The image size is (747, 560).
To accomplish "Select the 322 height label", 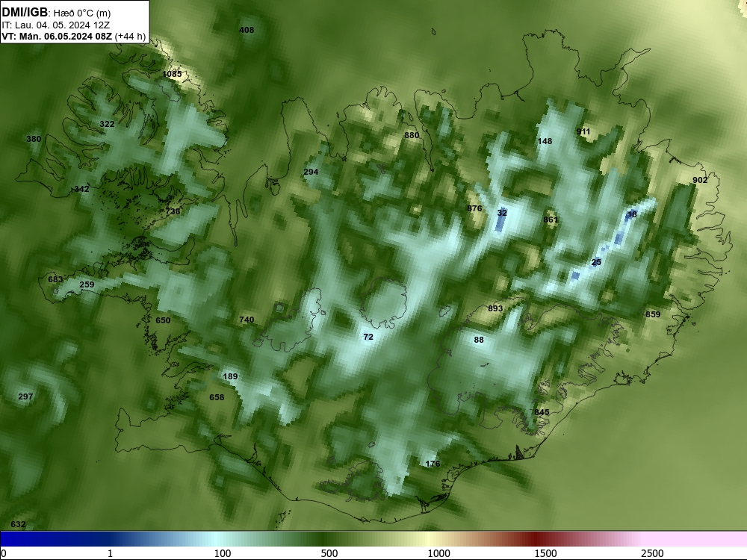I will (107, 124).
